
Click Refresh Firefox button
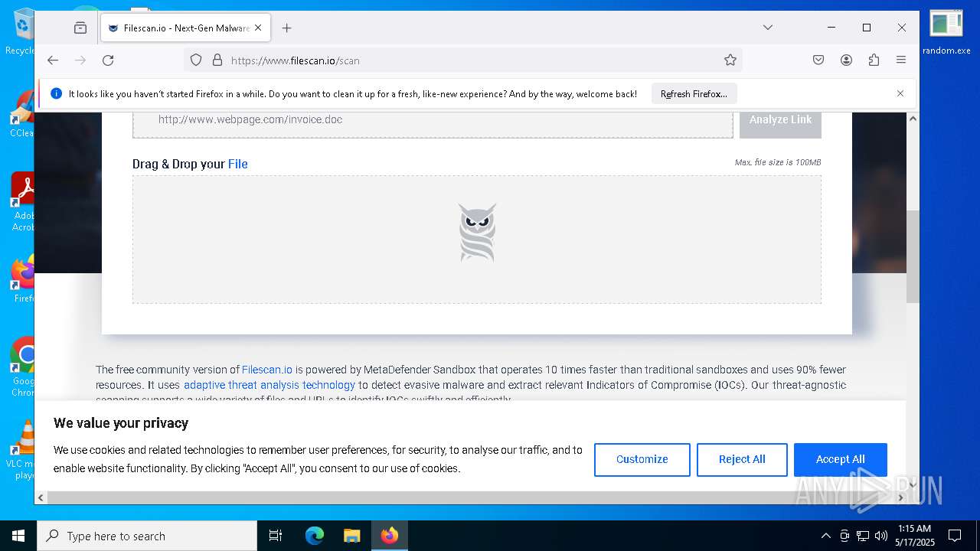coord(694,94)
